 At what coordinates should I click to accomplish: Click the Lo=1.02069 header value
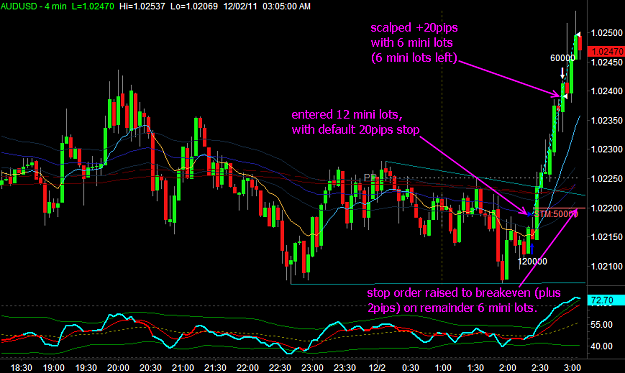(194, 6)
